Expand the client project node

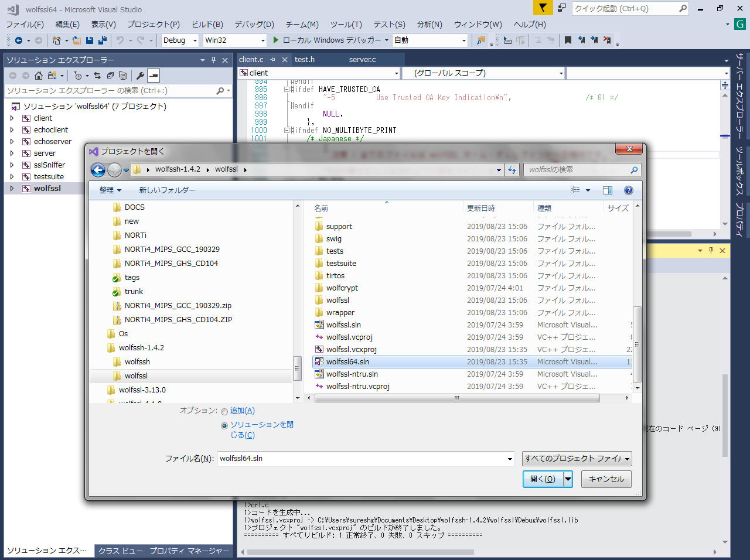click(x=12, y=118)
